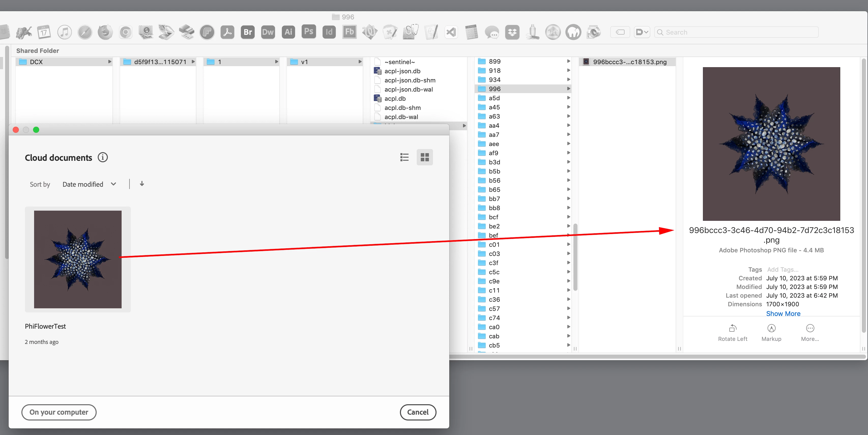Open the Date modified sort dropdown
Viewport: 868px width, 435px height.
(x=89, y=184)
